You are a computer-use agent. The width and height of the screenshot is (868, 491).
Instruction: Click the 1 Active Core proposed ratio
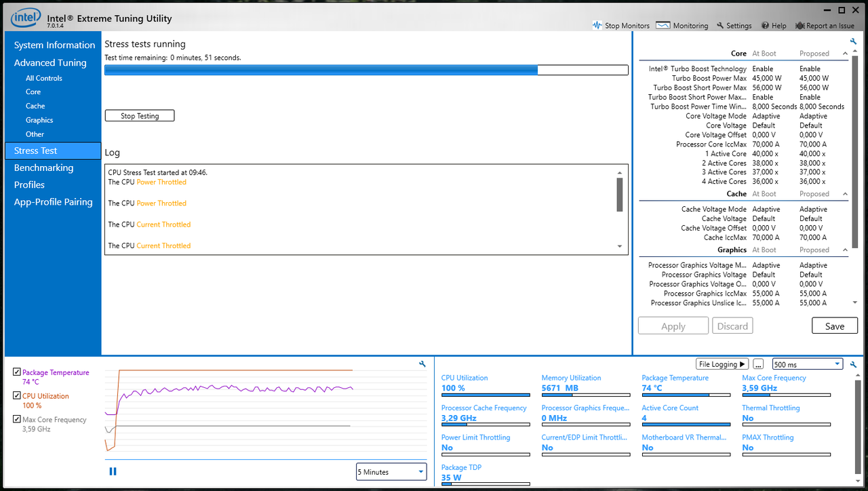(x=812, y=154)
